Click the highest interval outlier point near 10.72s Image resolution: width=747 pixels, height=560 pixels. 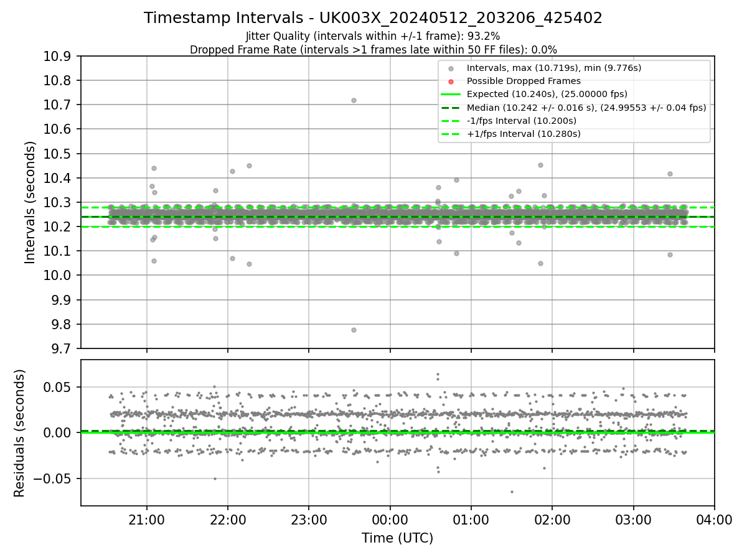pyautogui.click(x=354, y=100)
